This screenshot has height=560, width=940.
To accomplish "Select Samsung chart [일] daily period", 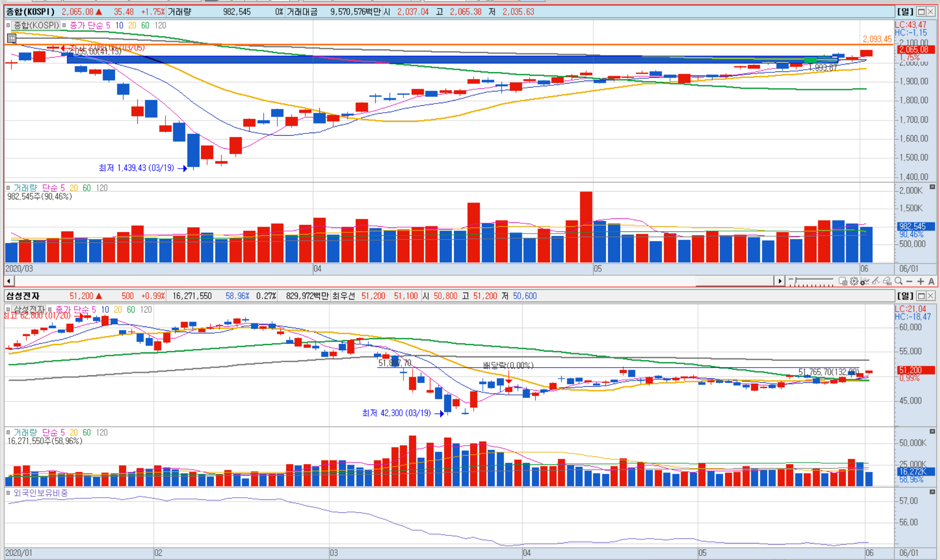I will pyautogui.click(x=905, y=296).
